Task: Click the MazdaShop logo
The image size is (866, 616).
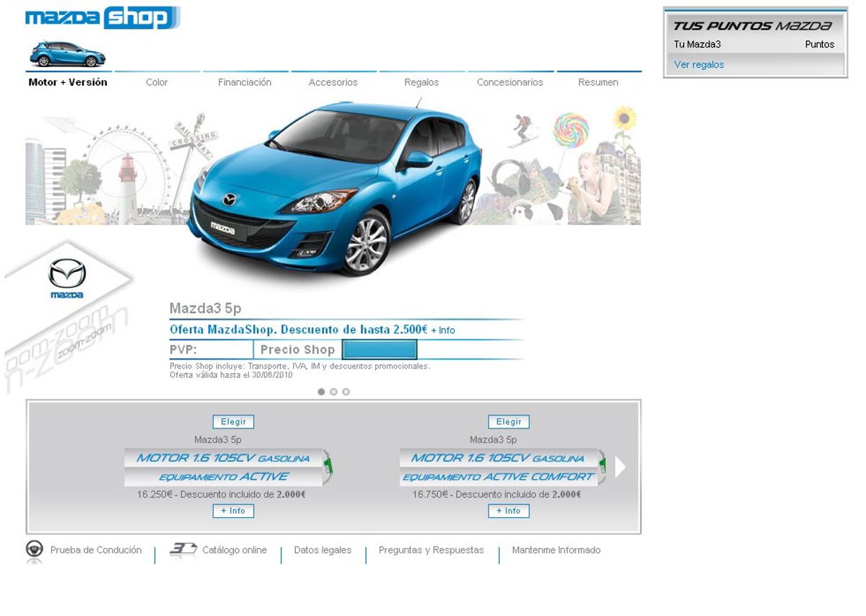Action: click(102, 17)
